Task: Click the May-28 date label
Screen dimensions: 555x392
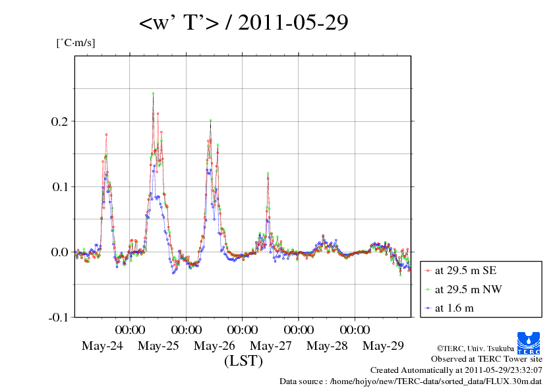Action: coord(327,345)
